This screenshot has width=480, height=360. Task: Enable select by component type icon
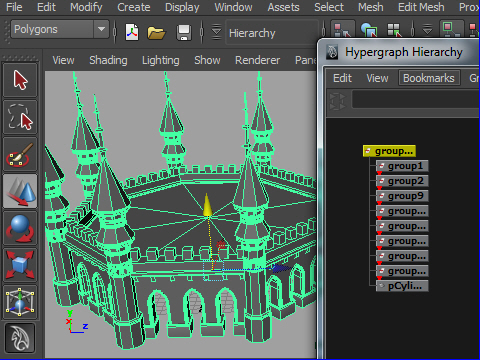(394, 30)
